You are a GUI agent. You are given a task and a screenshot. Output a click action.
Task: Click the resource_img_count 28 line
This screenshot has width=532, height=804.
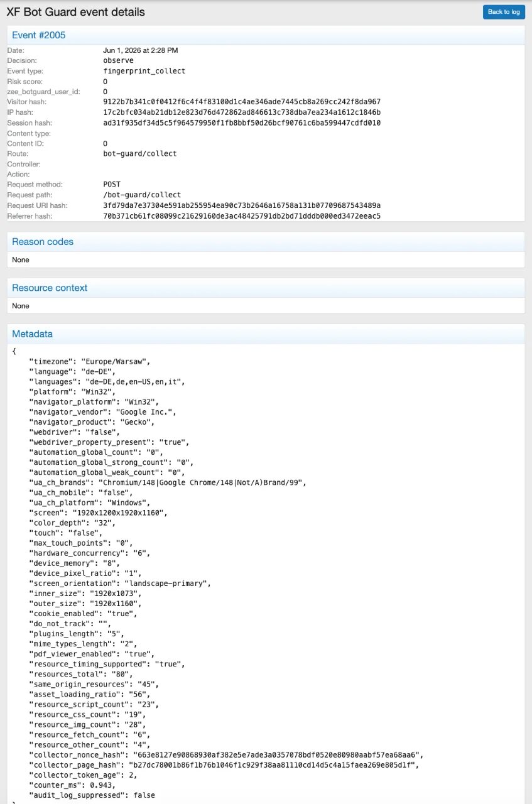click(88, 725)
